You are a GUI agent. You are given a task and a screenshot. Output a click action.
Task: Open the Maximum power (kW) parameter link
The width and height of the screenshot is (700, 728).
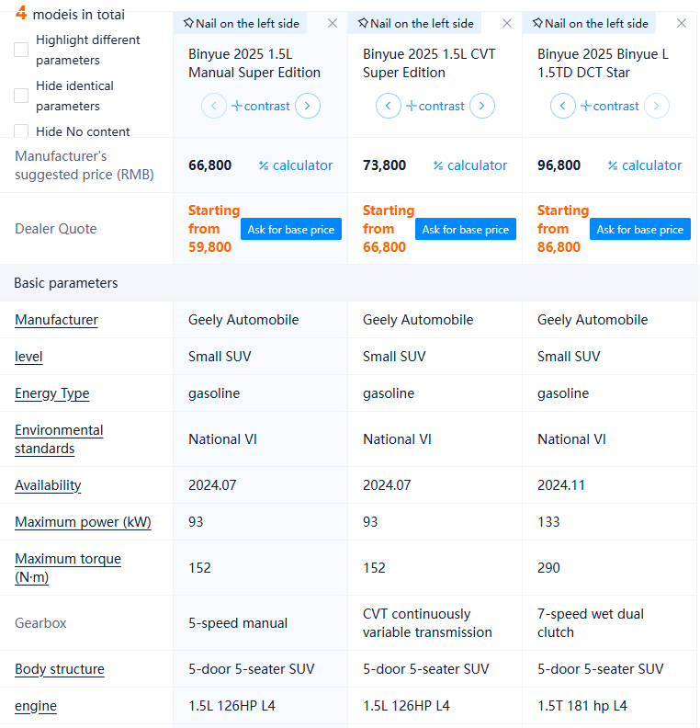pyautogui.click(x=83, y=522)
